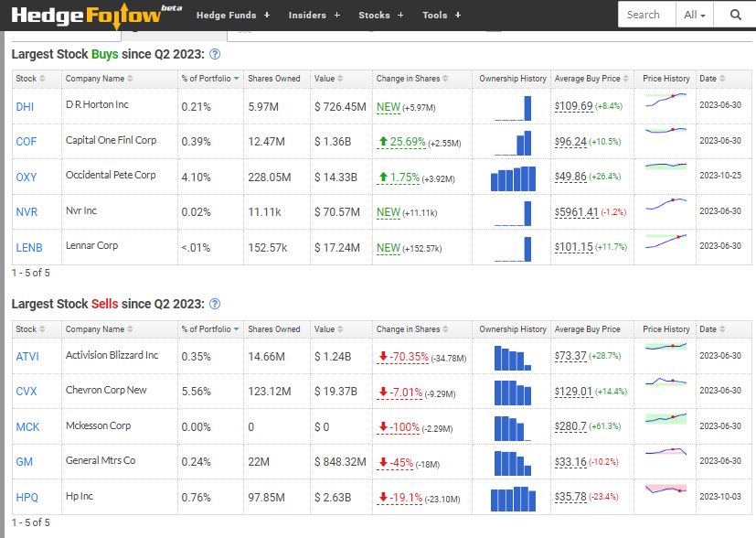Open NVR stock link
The width and height of the screenshot is (756, 538).
tap(27, 212)
